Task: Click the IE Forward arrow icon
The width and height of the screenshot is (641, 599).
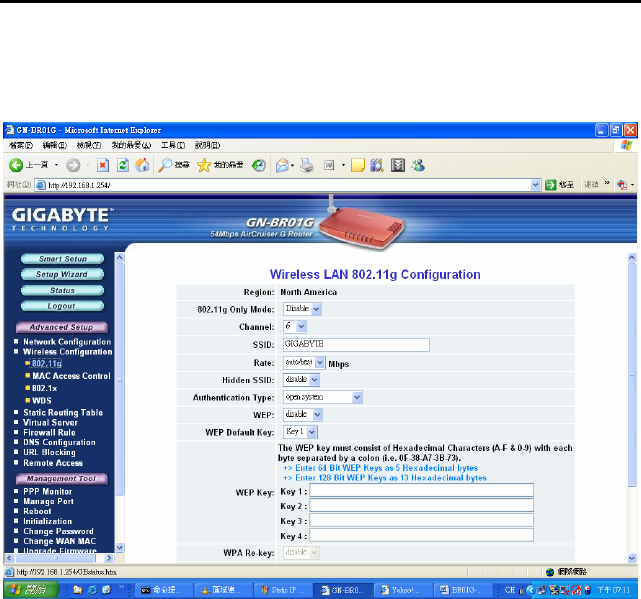Action: [x=73, y=165]
